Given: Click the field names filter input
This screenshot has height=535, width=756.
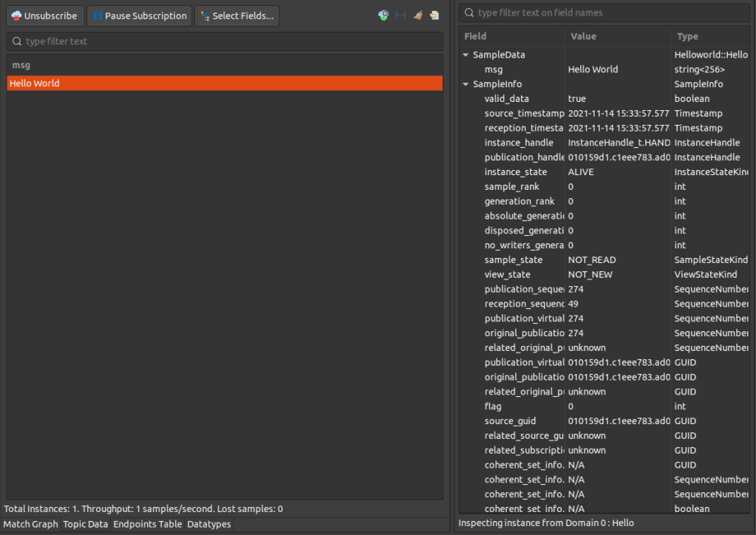Looking at the screenshot, I should tap(604, 13).
